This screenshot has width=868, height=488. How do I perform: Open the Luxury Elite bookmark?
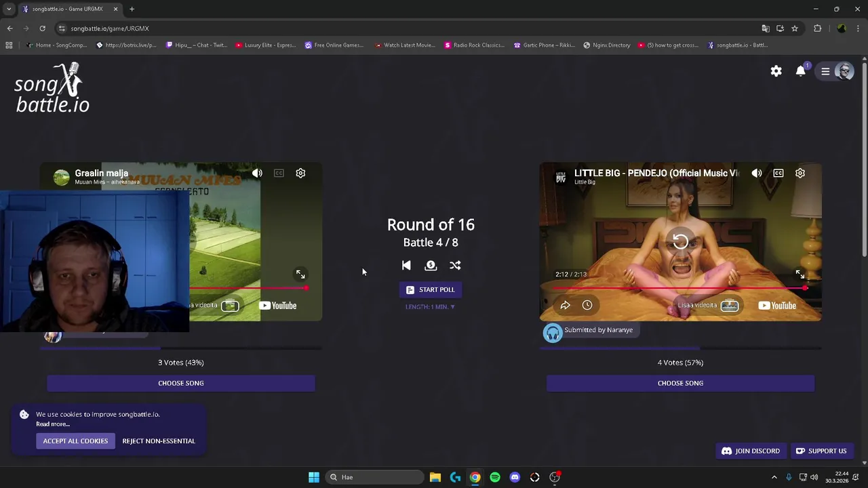[x=265, y=45]
